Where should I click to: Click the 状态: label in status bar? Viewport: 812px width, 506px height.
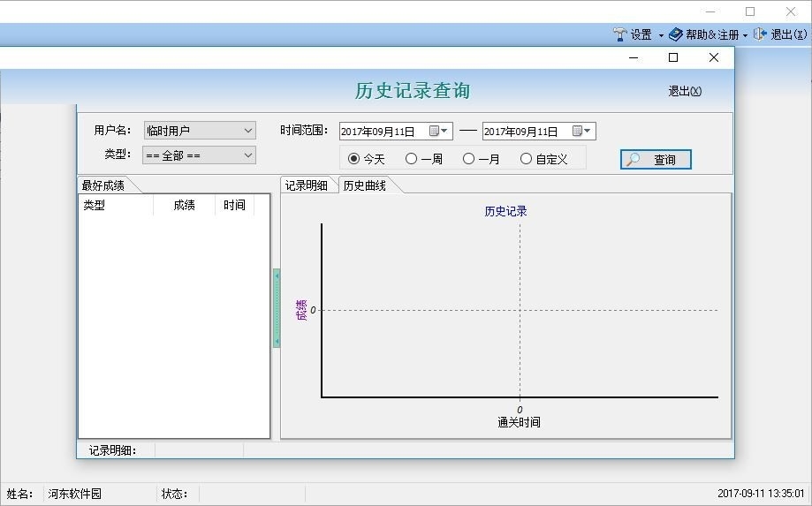(x=175, y=494)
